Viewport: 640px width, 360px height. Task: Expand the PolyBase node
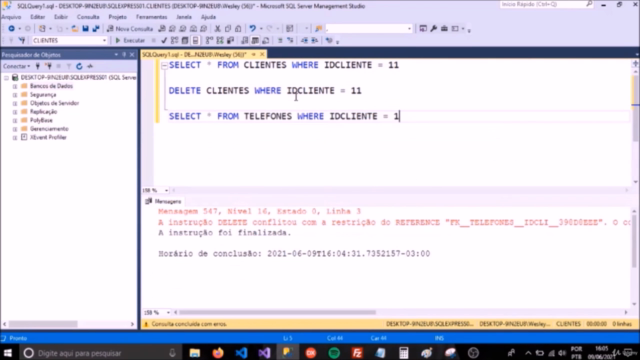point(15,120)
